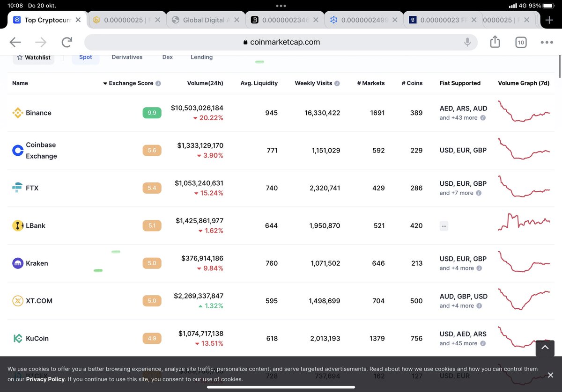Open the tab overview showing 10 tabs

click(521, 42)
